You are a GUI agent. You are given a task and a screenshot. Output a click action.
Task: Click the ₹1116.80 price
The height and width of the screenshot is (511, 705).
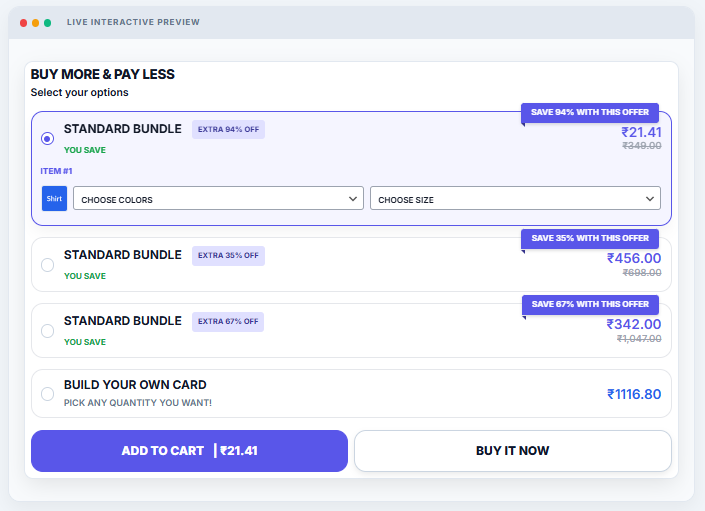point(634,394)
